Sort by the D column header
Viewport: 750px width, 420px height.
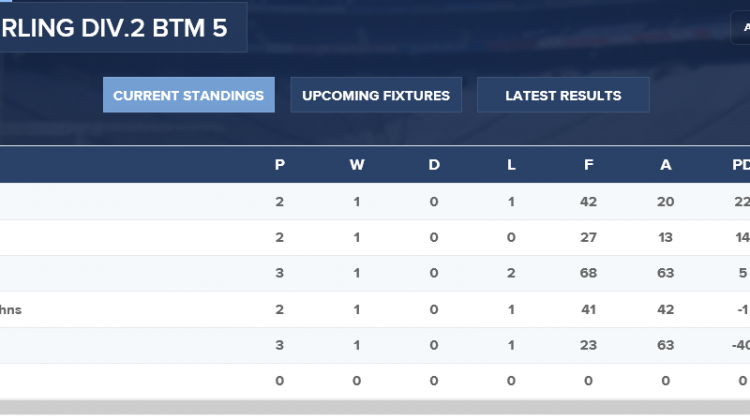434,165
